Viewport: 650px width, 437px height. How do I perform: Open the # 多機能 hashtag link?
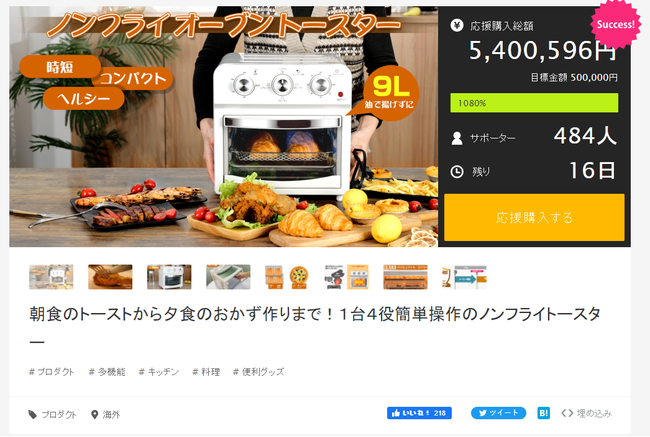tap(107, 372)
